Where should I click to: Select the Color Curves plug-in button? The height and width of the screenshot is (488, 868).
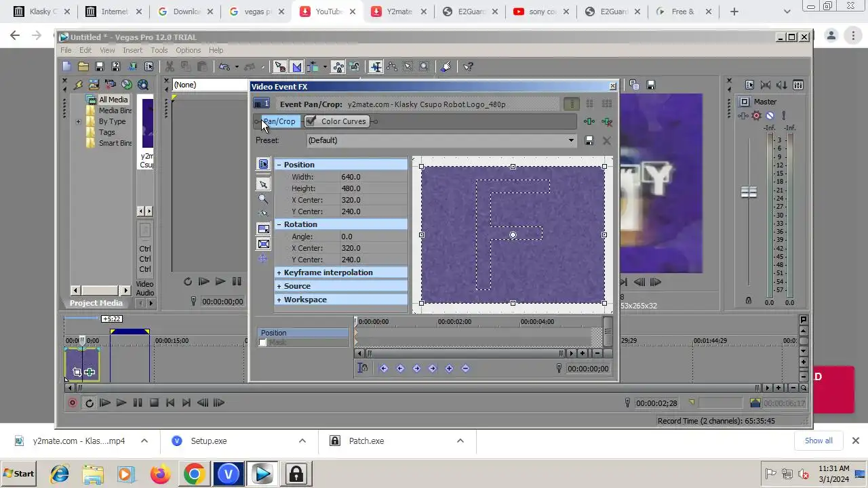pos(336,121)
